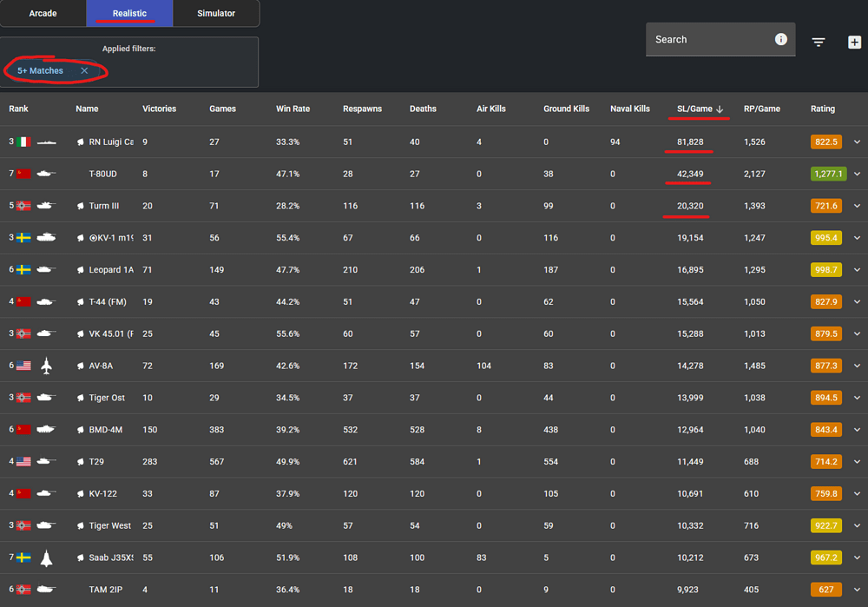The height and width of the screenshot is (607, 868).
Task: Click the SL/Game sort arrow
Action: pyautogui.click(x=720, y=109)
